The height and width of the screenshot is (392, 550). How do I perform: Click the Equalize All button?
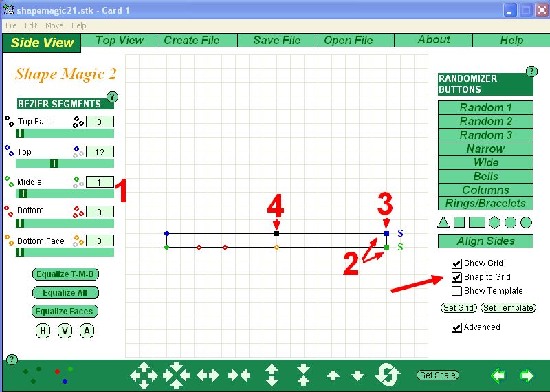point(65,293)
